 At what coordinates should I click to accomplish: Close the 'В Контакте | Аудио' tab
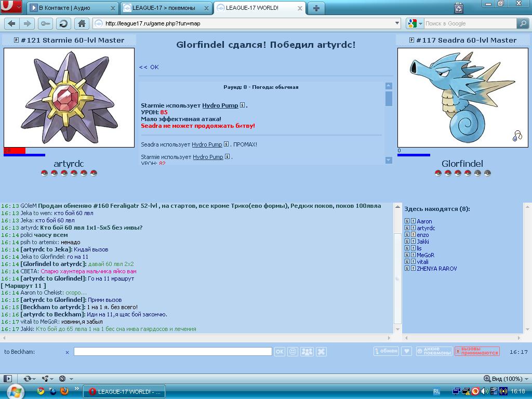pyautogui.click(x=113, y=8)
